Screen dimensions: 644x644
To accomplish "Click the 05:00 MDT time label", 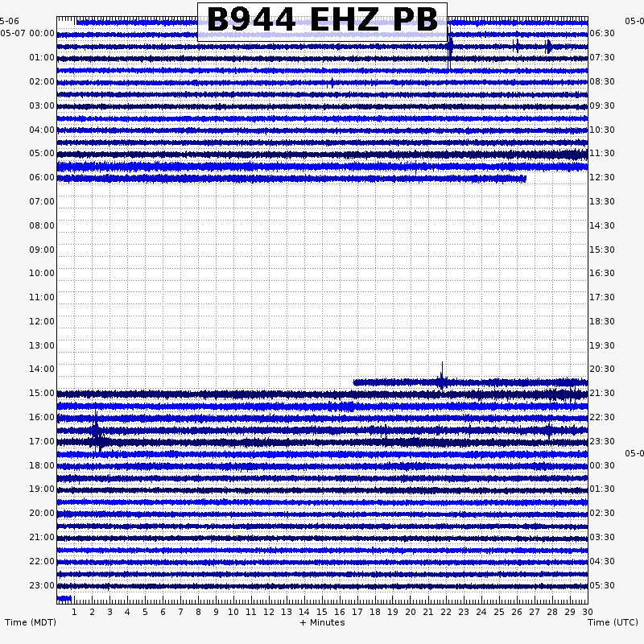I will [42, 153].
